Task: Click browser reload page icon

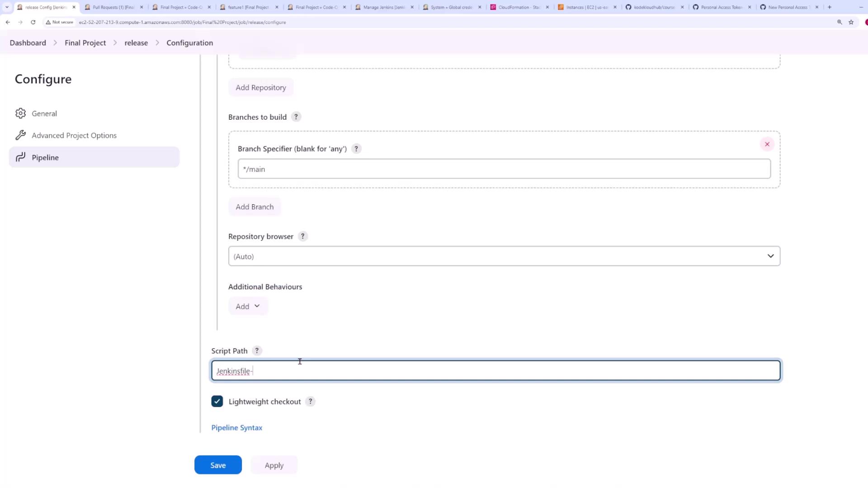Action: click(x=33, y=22)
